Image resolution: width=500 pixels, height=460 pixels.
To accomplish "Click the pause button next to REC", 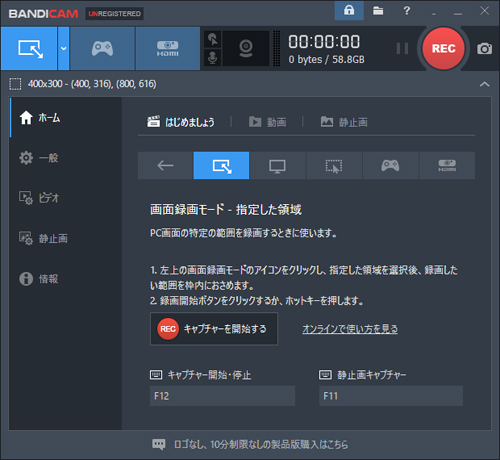I will 402,49.
